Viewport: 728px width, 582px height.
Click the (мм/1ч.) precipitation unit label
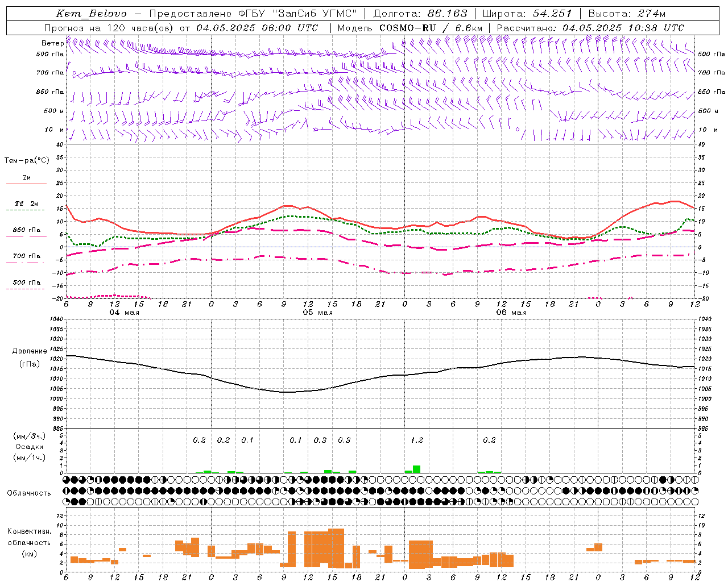[x=30, y=458]
